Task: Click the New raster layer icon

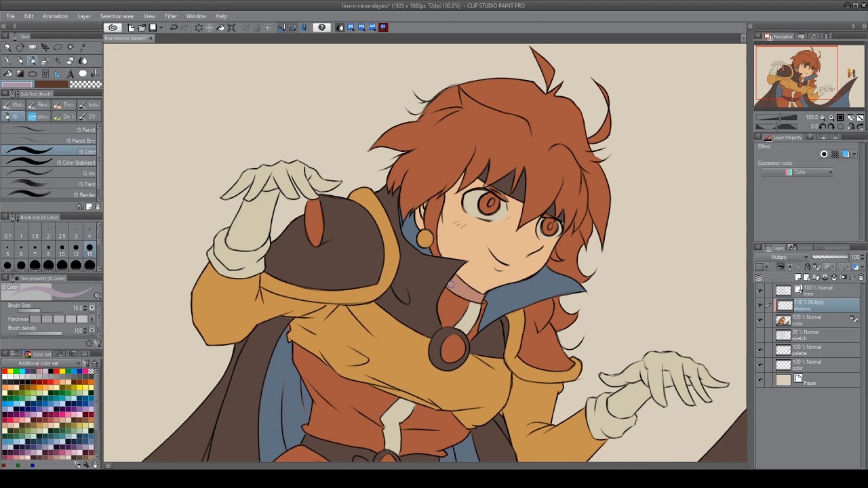Action: coord(798,277)
